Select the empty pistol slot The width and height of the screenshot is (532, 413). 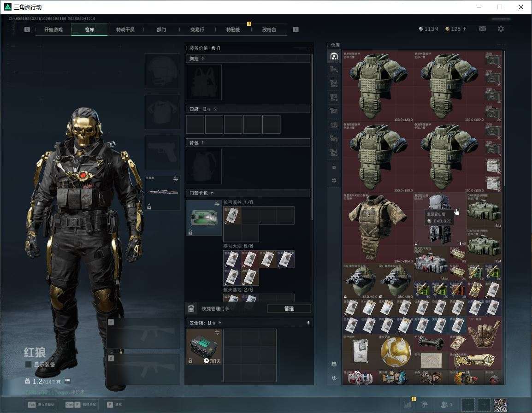tap(163, 152)
